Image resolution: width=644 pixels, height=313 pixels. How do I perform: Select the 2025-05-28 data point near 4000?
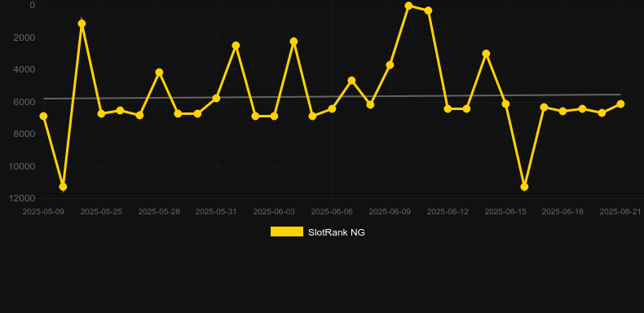[x=159, y=73]
